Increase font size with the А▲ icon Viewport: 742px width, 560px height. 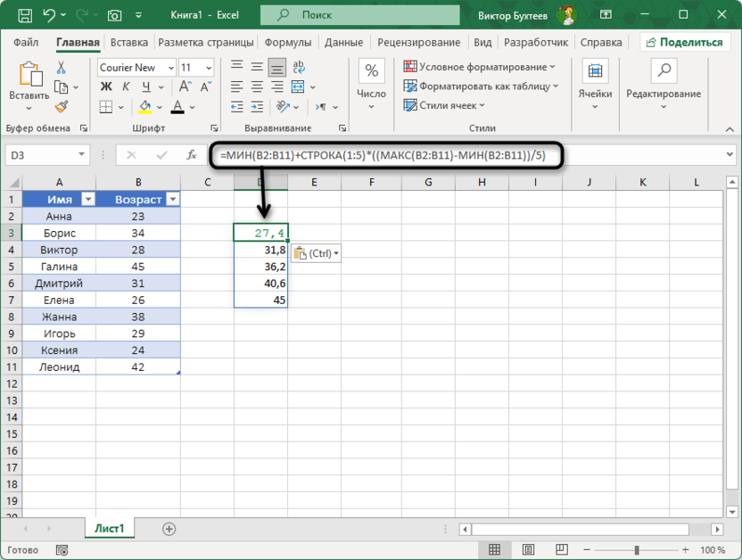click(185, 84)
